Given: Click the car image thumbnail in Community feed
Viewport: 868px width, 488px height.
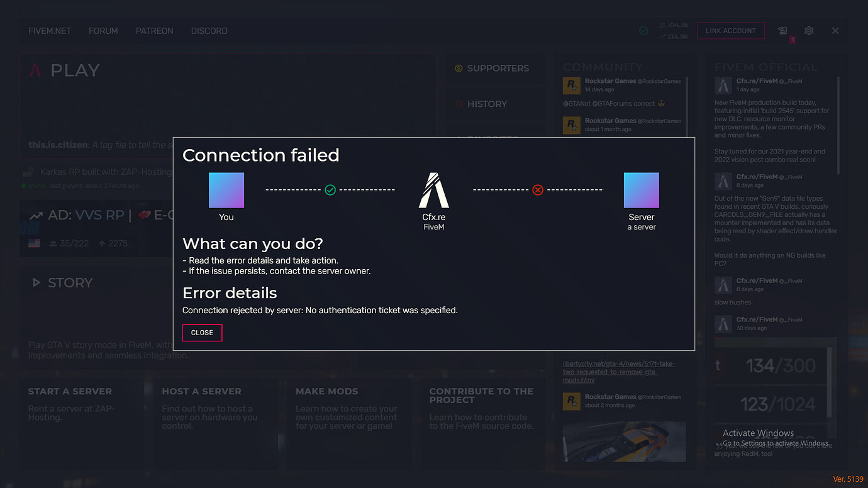Looking at the screenshot, I should click(624, 441).
